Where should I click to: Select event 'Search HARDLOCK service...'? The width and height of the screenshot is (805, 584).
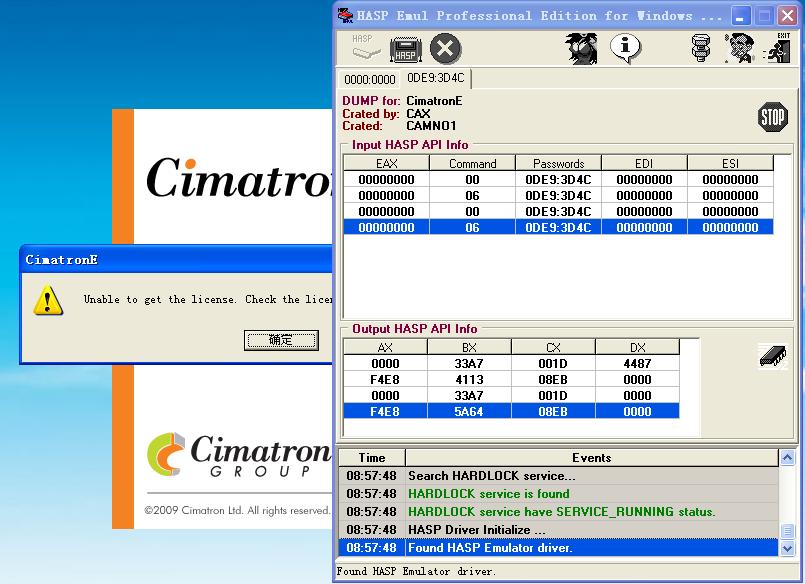(x=559, y=476)
